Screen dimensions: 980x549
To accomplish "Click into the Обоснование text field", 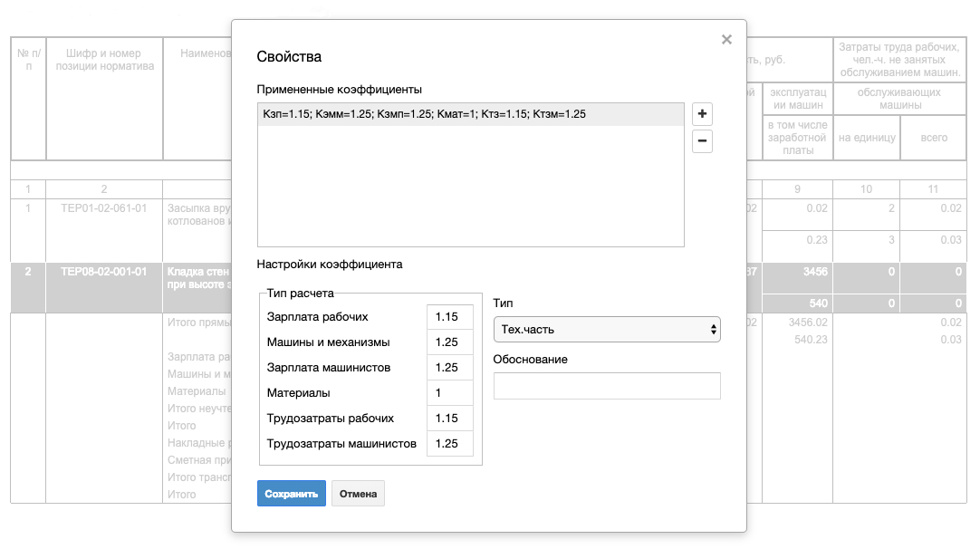I will coord(606,386).
